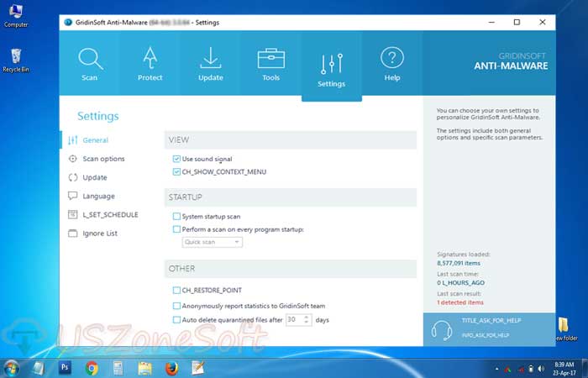Viewport: 588px width, 378px height.
Task: Click 0 L_HOURS_AGO last scan time
Action: (460, 283)
